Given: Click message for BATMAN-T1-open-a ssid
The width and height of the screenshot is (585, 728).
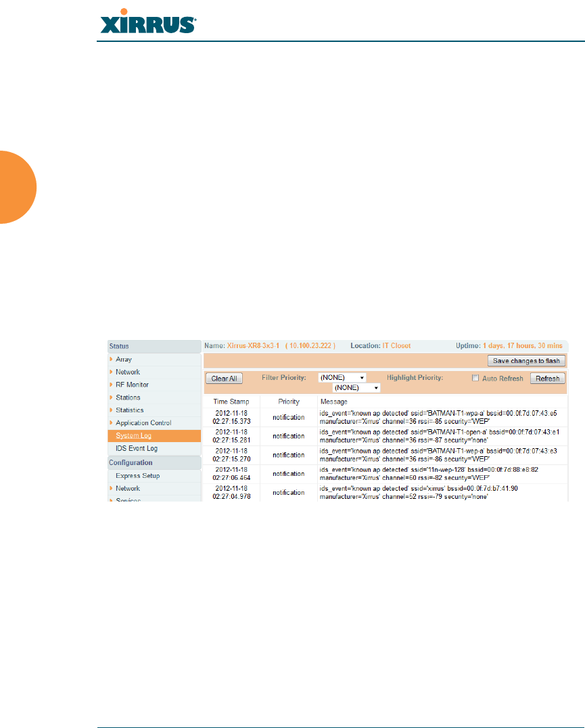Looking at the screenshot, I should click(x=440, y=436).
